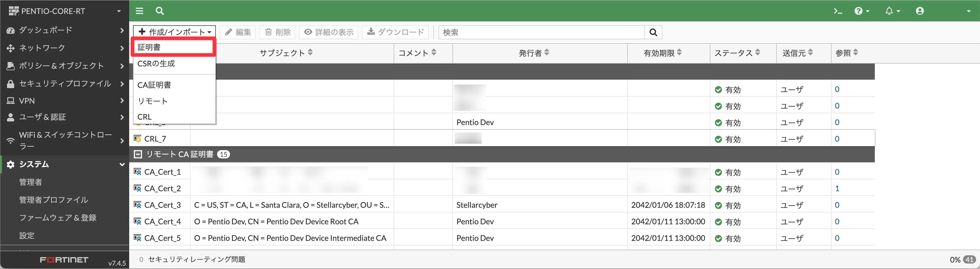Click reference count link for CA_Cert_2
980x269 pixels.
tap(837, 189)
